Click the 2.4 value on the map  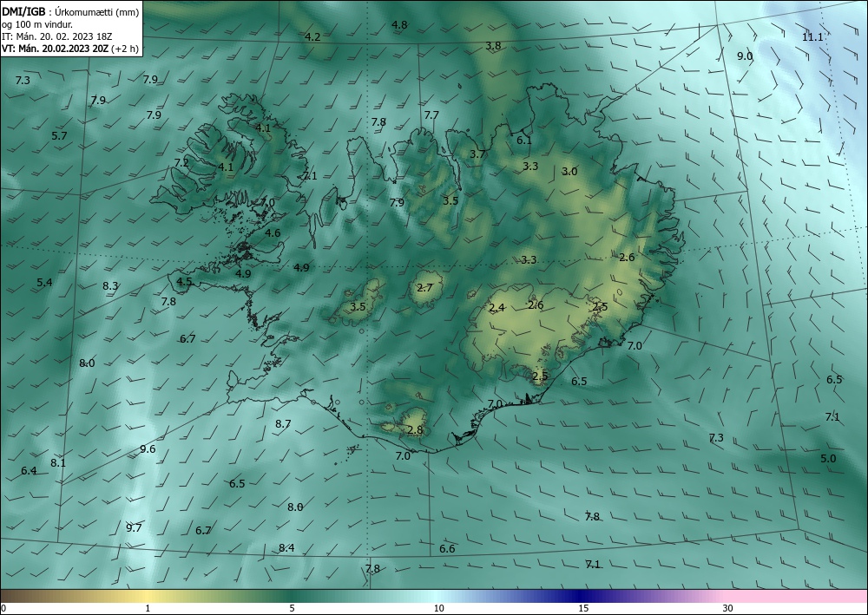click(496, 307)
